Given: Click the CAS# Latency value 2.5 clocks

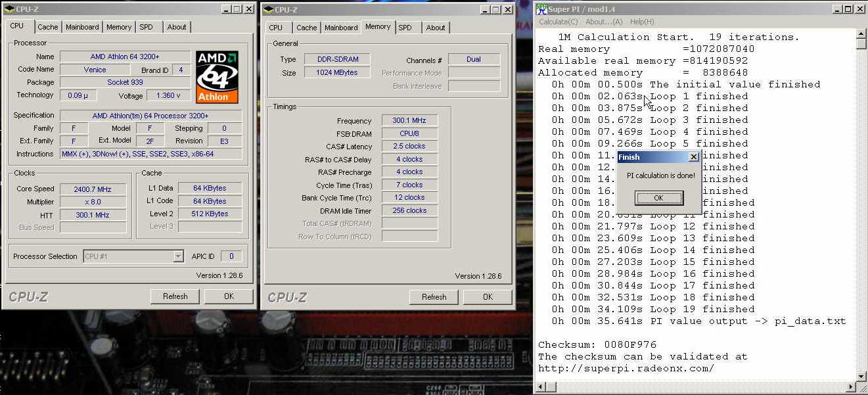Looking at the screenshot, I should pyautogui.click(x=409, y=147).
